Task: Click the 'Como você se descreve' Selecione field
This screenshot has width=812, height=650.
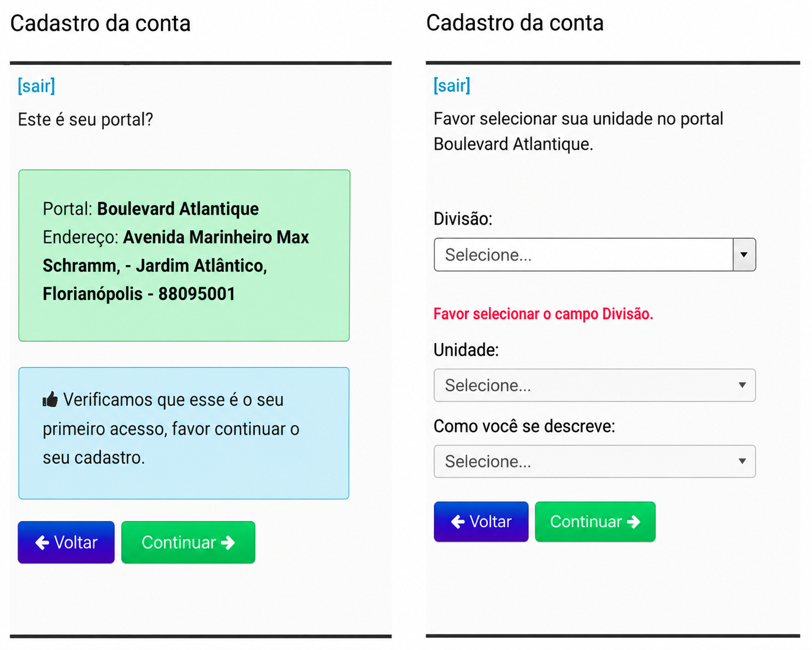Action: 595,461
